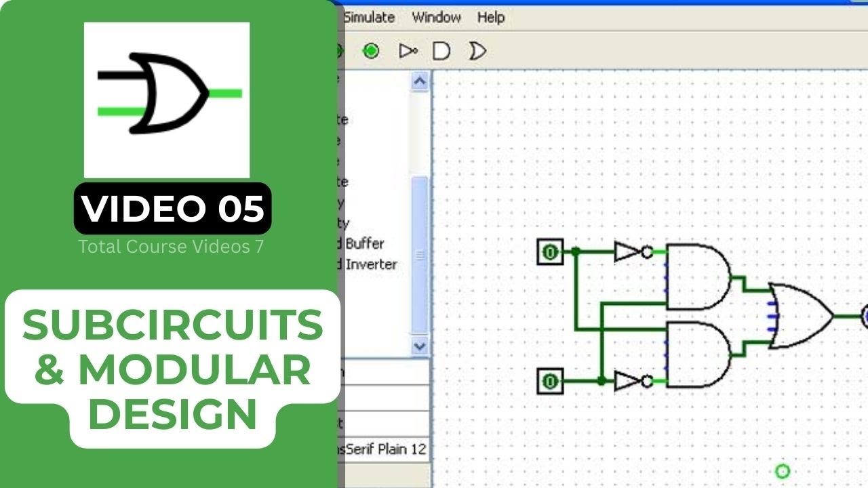Open the Window menu
The width and height of the screenshot is (868, 488).
[436, 17]
